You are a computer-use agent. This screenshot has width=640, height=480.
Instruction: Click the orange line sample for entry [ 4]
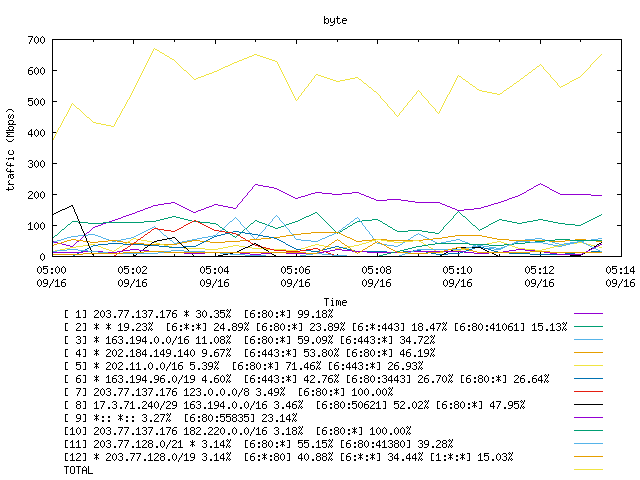pos(588,353)
